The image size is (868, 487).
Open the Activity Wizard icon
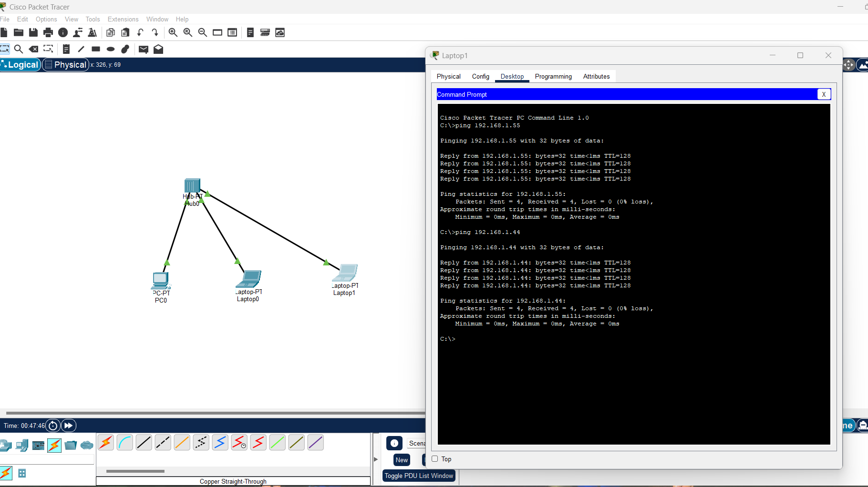[78, 32]
